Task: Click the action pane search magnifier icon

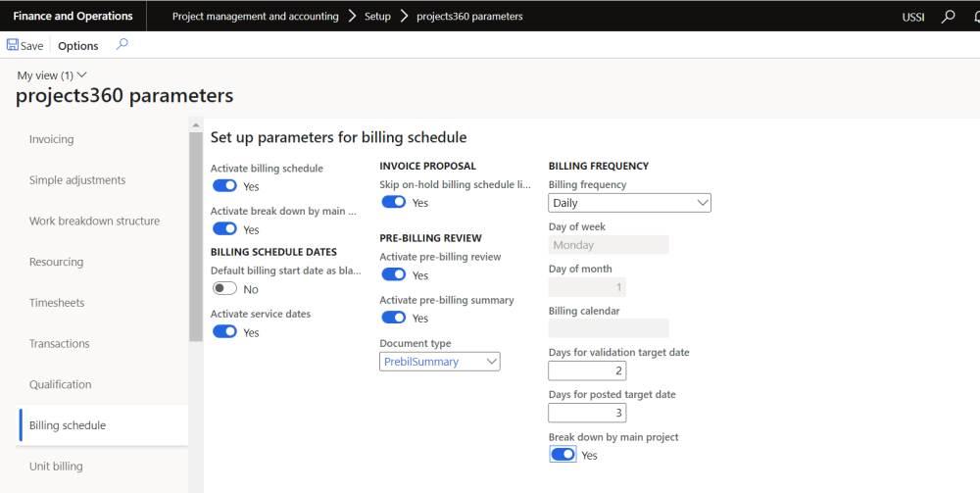Action: point(122,44)
